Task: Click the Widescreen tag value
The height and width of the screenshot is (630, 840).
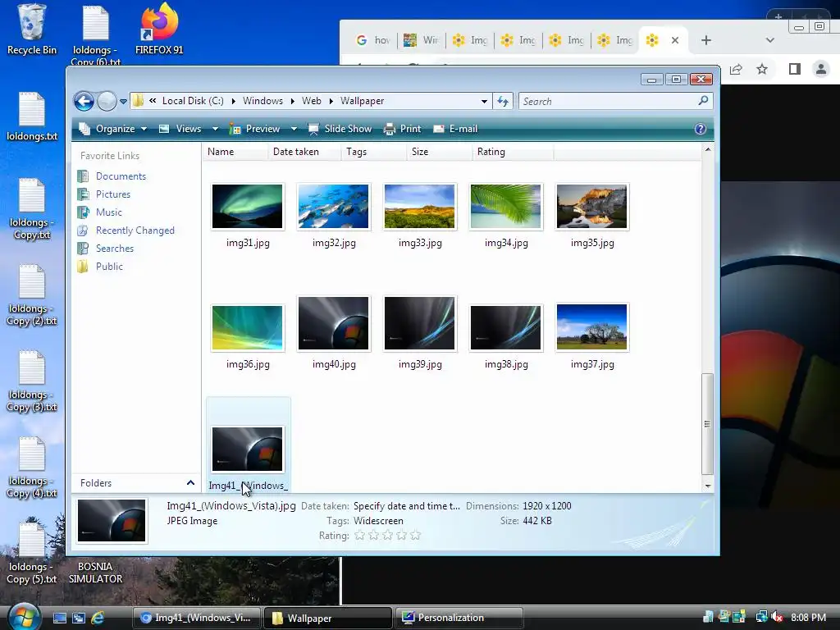Action: [x=378, y=521]
